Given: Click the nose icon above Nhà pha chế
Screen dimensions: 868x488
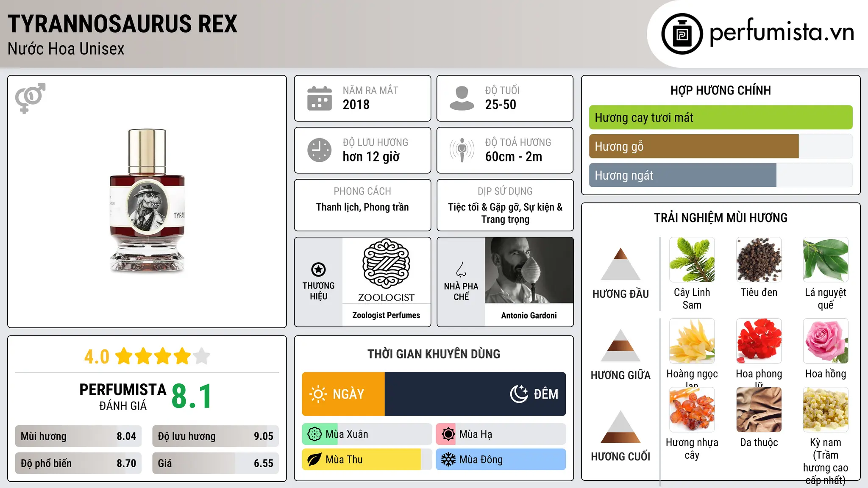Looking at the screenshot, I should (x=461, y=269).
